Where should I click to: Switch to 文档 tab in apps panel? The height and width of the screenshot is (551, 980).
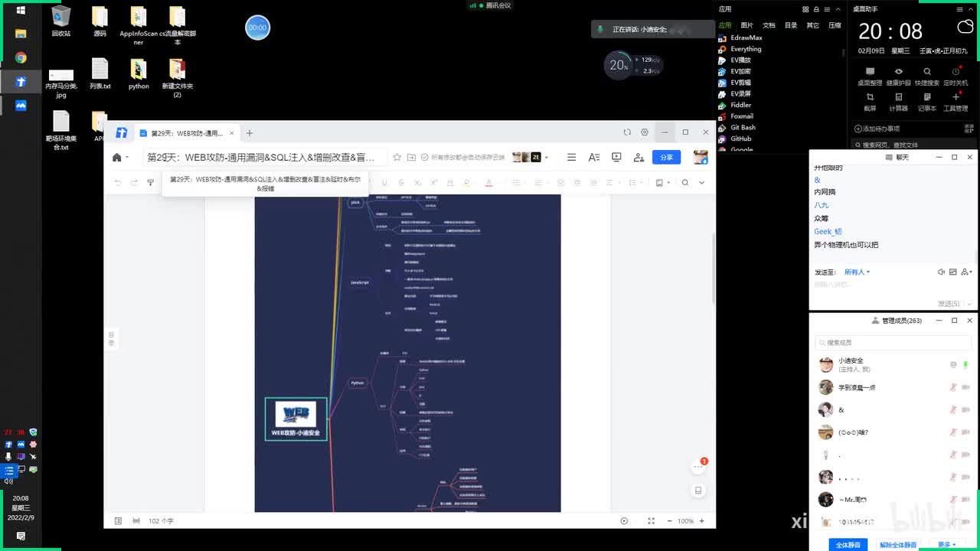tap(769, 25)
